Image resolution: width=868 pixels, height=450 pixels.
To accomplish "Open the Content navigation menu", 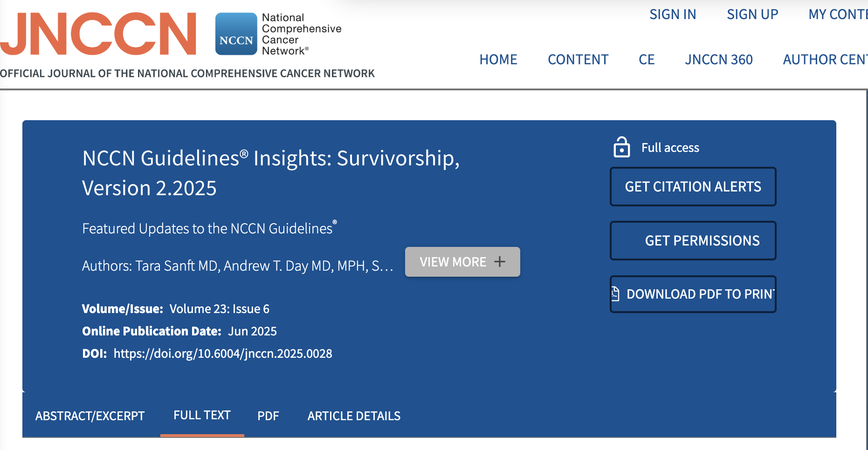I will [578, 60].
